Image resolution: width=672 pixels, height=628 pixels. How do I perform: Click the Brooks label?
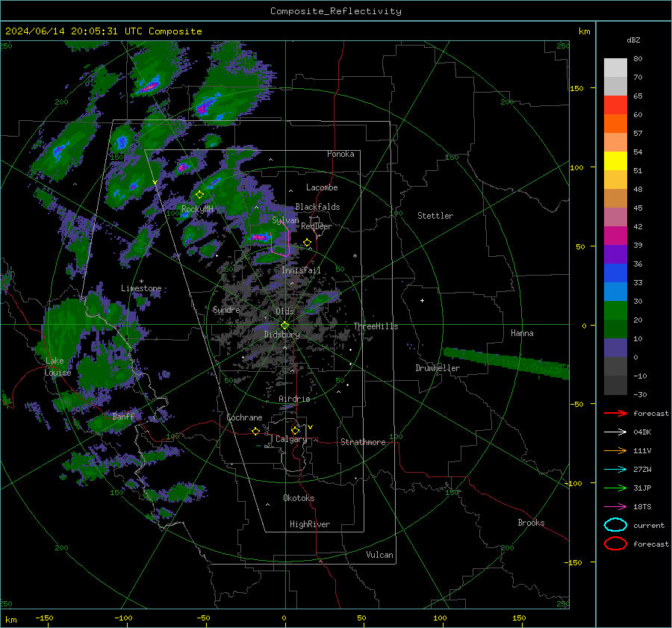[531, 523]
